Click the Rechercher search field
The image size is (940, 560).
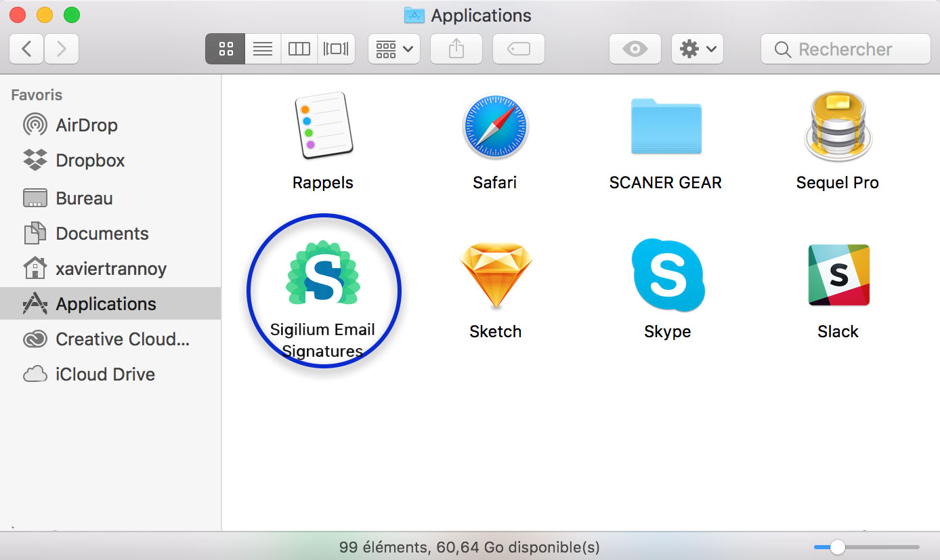tap(845, 49)
